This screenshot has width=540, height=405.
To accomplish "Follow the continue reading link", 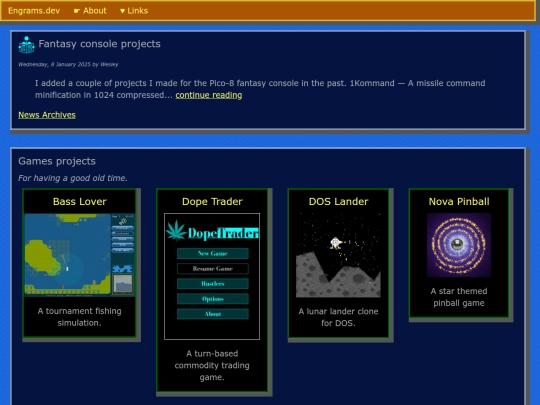I will tap(209, 95).
